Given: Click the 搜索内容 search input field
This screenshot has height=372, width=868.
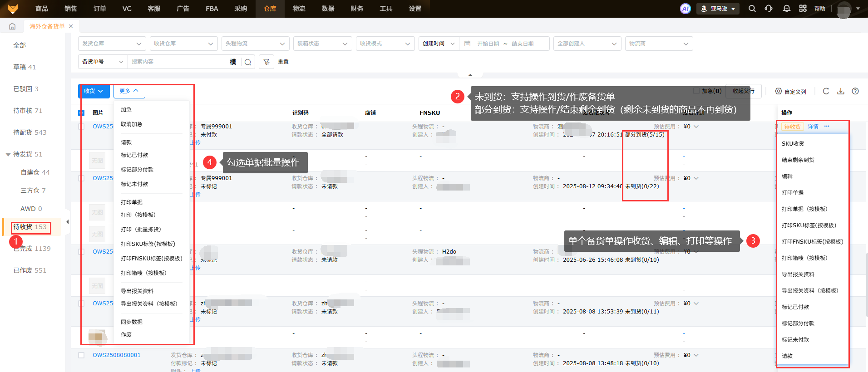Looking at the screenshot, I should click(x=177, y=62).
